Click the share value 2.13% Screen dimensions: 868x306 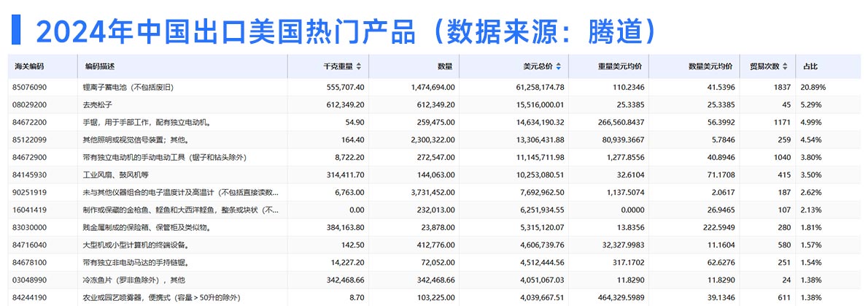tap(811, 210)
